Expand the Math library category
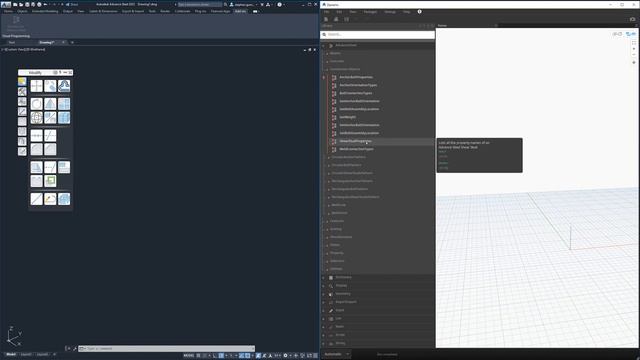This screenshot has height=360, width=640. (340, 327)
